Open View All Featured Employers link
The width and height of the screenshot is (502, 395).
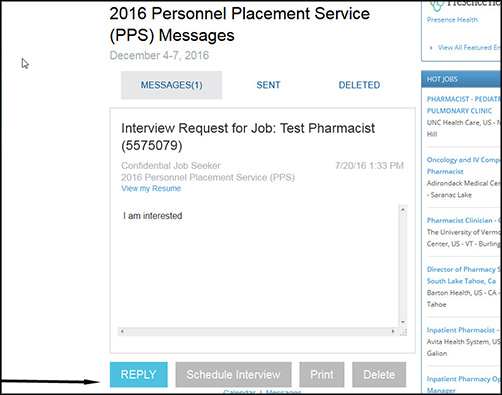point(469,48)
